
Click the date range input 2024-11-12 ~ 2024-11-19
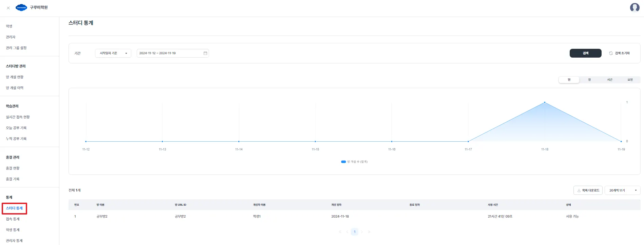[x=173, y=53]
